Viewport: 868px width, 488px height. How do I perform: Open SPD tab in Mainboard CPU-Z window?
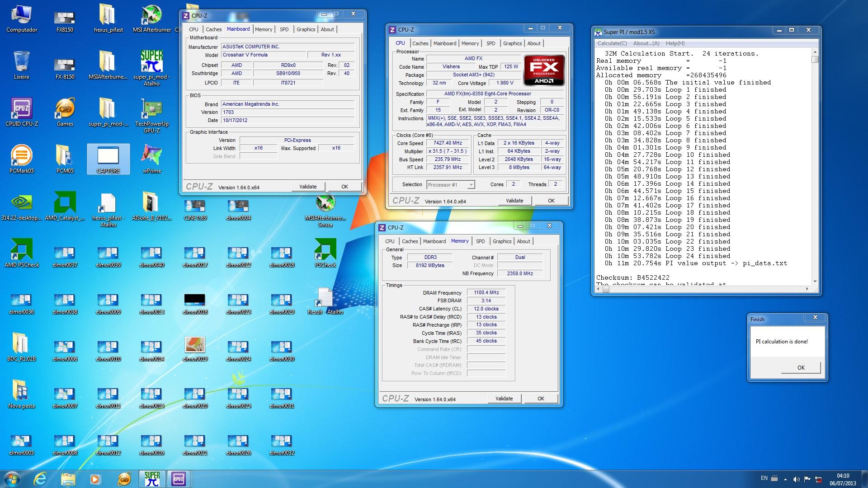pos(284,29)
